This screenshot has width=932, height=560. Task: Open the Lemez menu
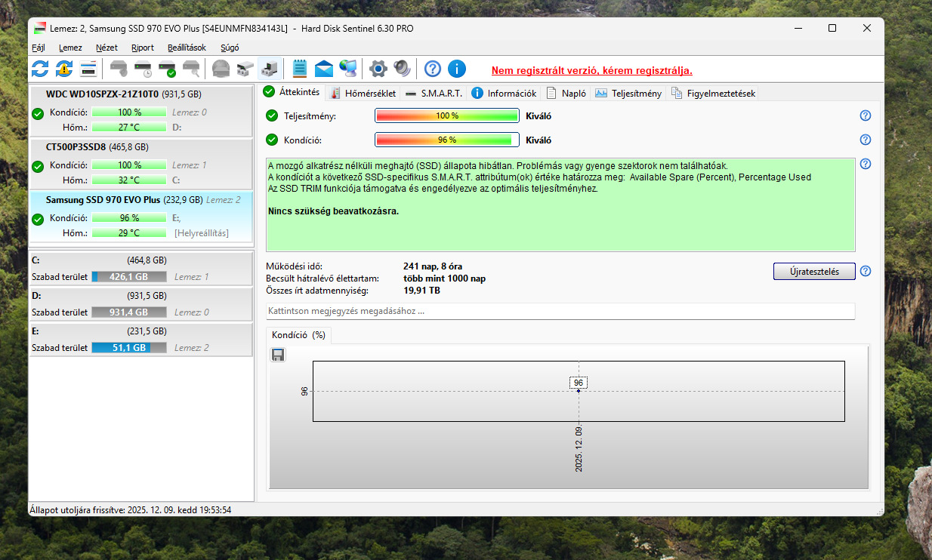(70, 48)
